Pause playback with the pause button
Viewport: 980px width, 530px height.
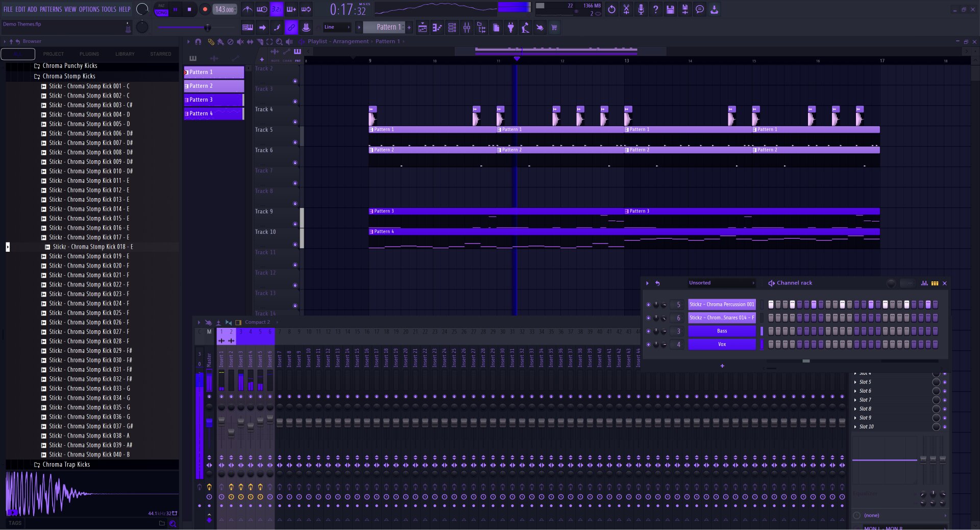(x=175, y=9)
